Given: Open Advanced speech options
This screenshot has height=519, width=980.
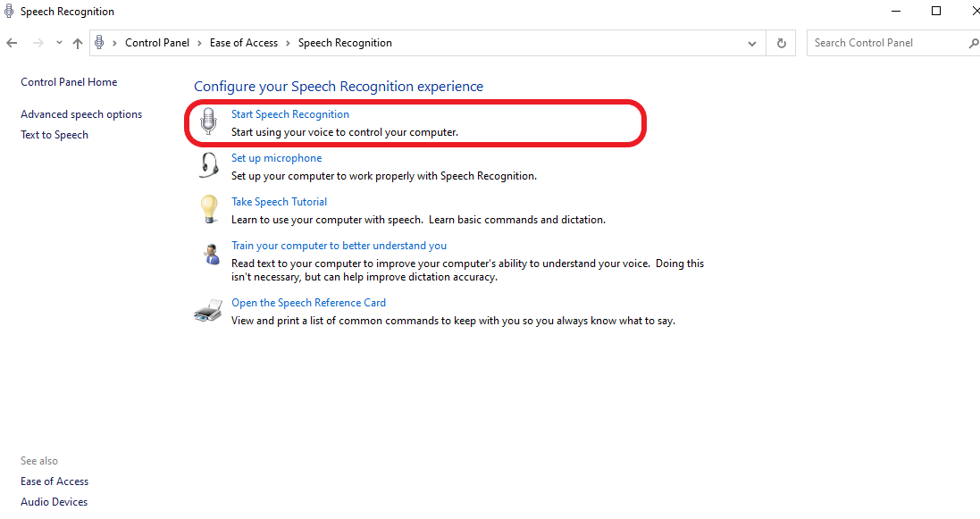Looking at the screenshot, I should pyautogui.click(x=81, y=114).
